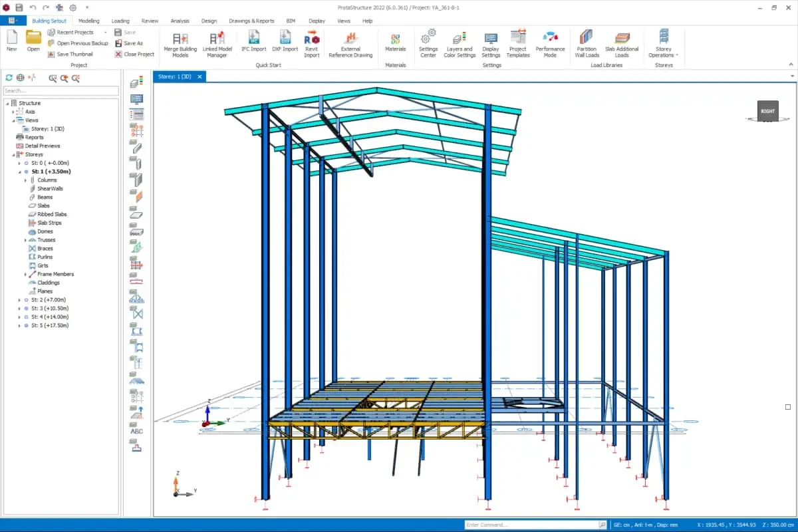This screenshot has height=532, width=798.
Task: Toggle the St: 0 storey marker circle
Action: click(26, 163)
